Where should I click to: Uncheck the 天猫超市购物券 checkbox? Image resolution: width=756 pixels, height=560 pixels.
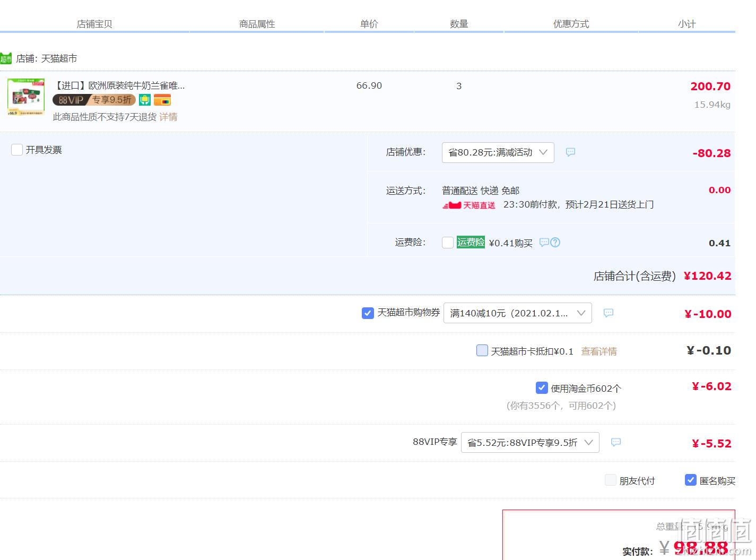368,313
